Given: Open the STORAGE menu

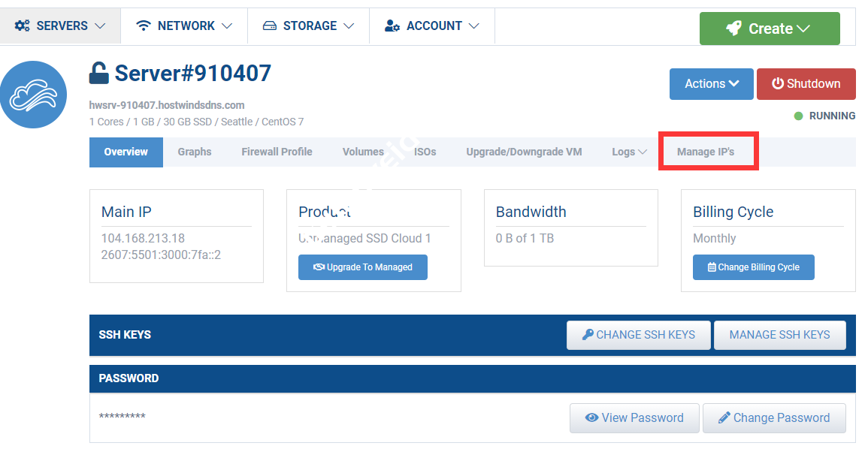Looking at the screenshot, I should [x=308, y=26].
